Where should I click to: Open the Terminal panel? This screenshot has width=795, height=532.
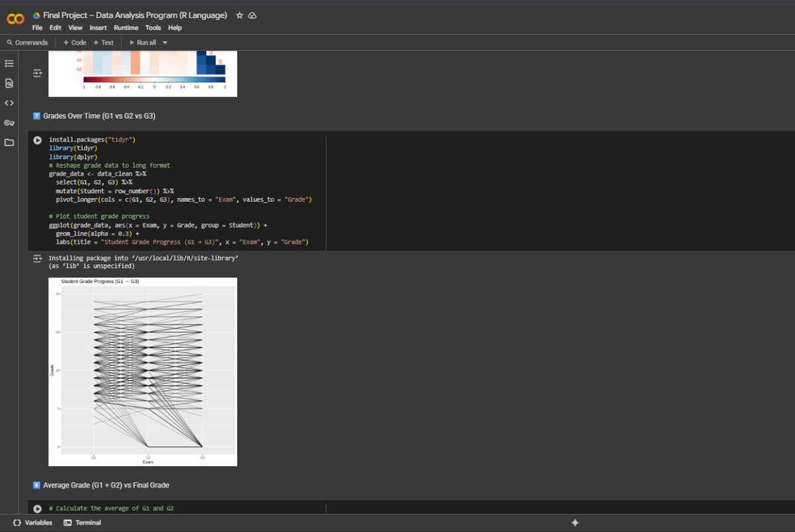click(82, 523)
